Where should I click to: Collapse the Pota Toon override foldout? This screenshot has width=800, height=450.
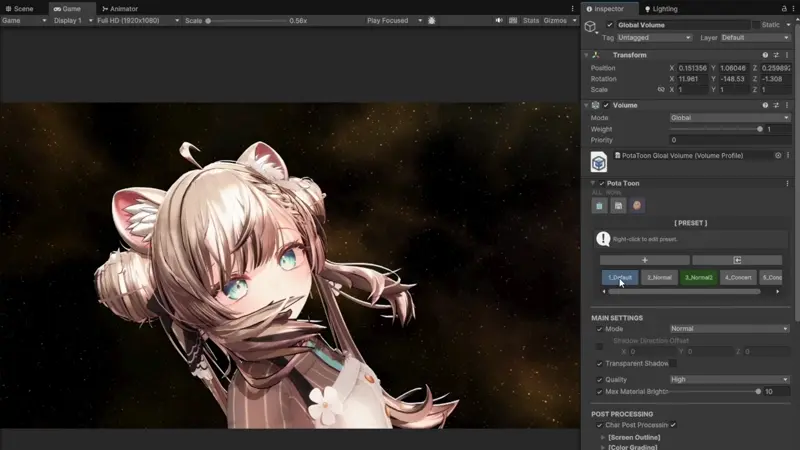pyautogui.click(x=593, y=183)
